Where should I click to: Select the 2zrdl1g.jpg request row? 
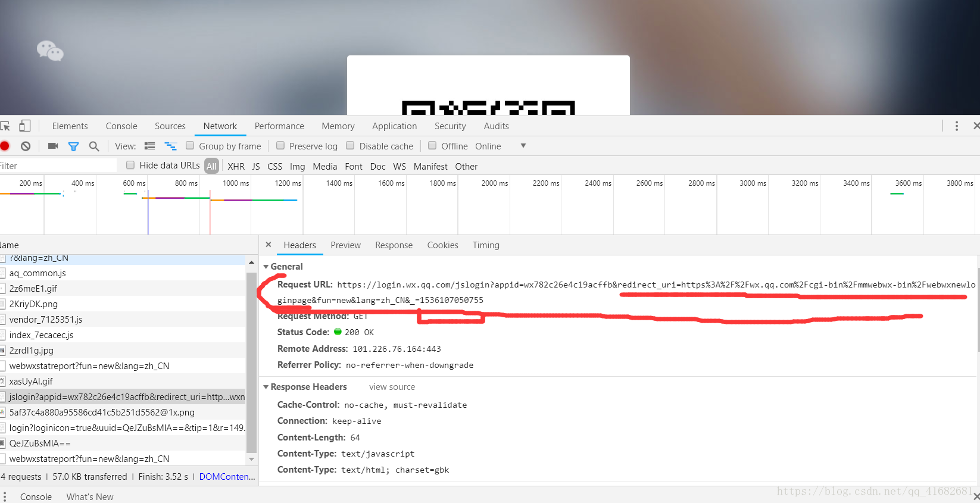(123, 351)
